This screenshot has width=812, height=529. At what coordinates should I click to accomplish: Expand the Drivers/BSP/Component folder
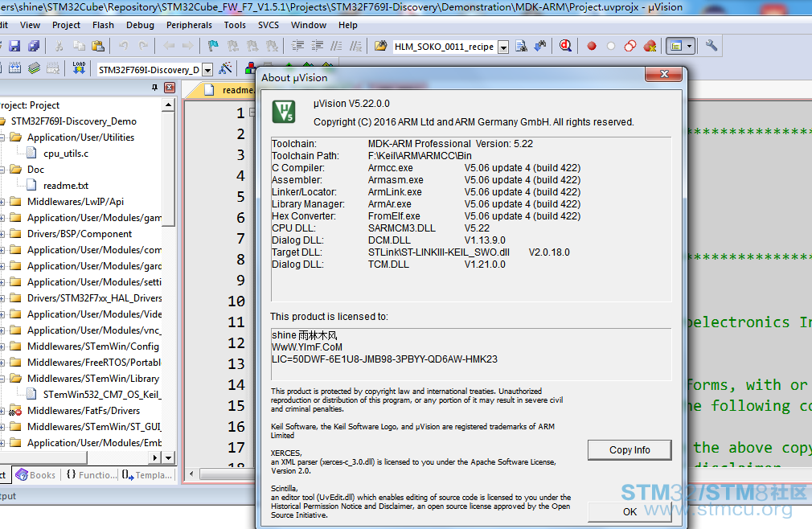pyautogui.click(x=2, y=234)
